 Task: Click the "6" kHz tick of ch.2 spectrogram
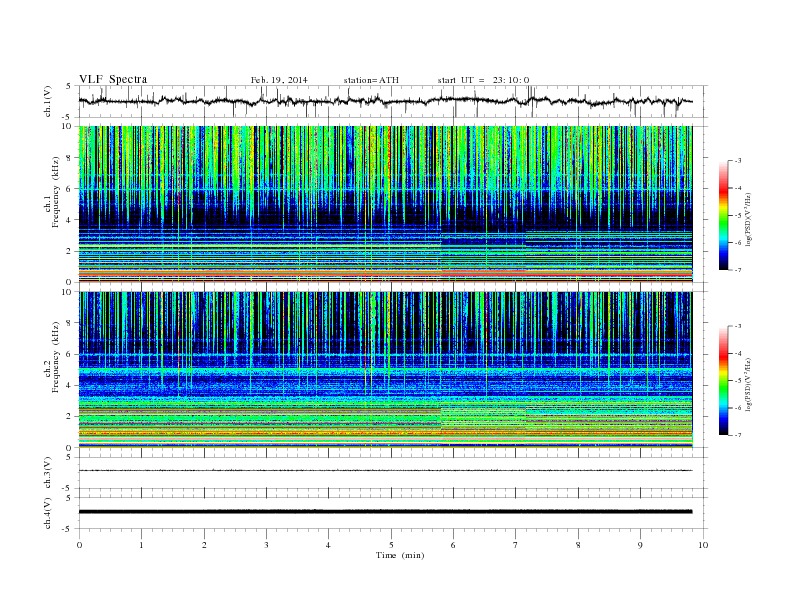click(x=69, y=354)
